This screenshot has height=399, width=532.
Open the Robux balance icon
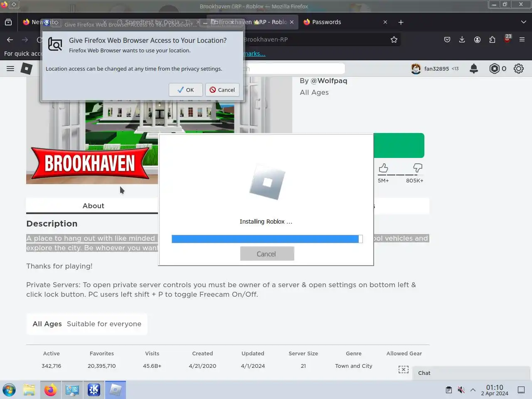(x=494, y=69)
